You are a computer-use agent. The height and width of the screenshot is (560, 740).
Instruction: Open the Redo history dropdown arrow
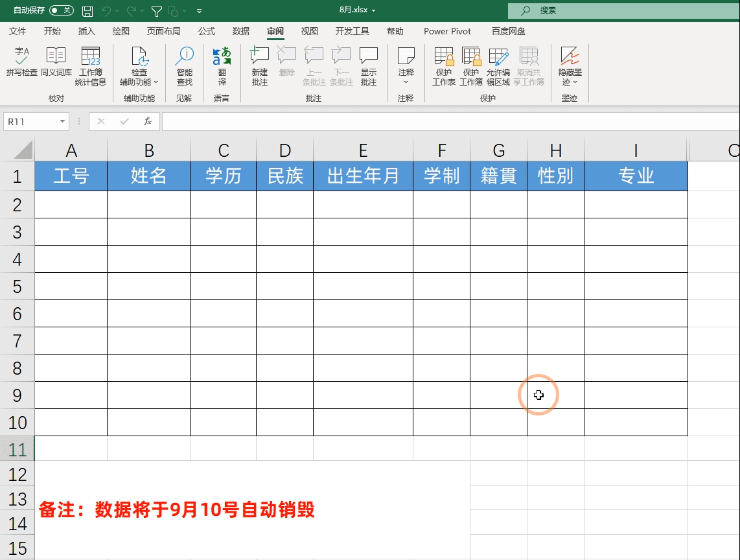click(x=142, y=11)
